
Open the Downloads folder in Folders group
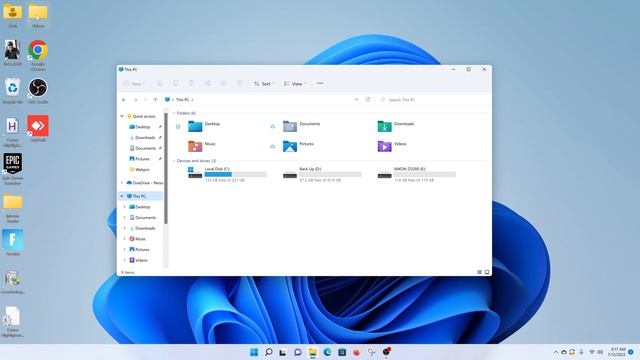click(396, 126)
